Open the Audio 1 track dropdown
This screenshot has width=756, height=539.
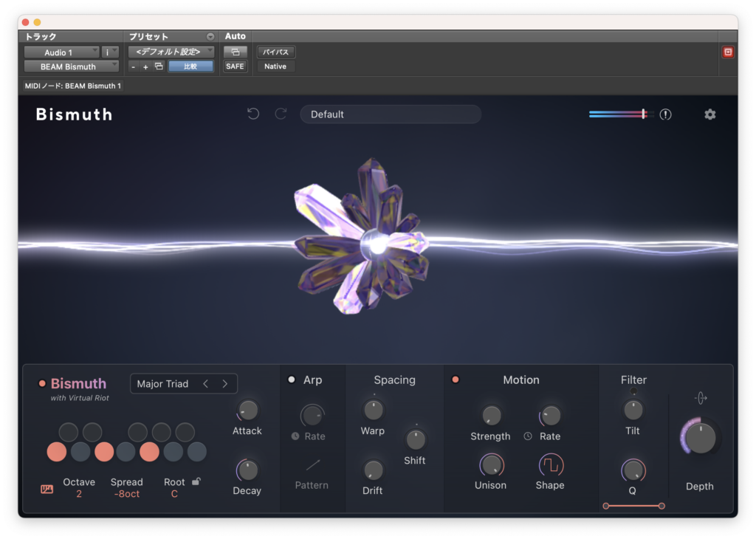(62, 52)
